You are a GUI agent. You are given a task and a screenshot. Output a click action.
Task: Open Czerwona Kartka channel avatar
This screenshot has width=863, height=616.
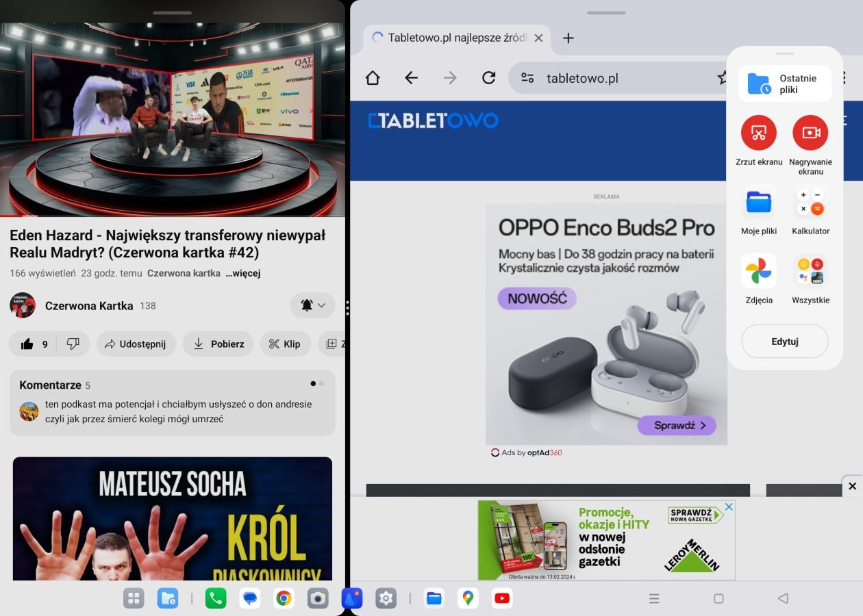tap(23, 305)
